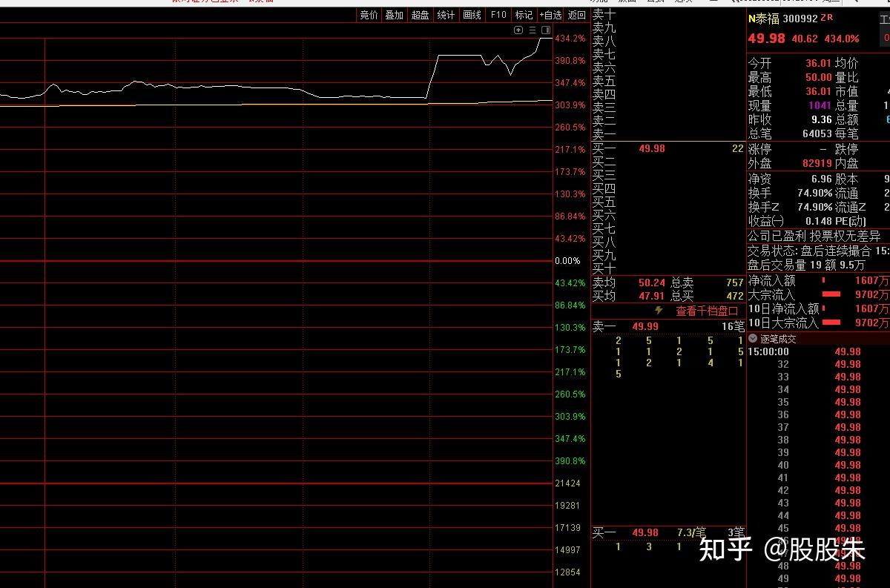Select the 画线 drawing tool
Screen dimensions: 890x588
click(471, 15)
